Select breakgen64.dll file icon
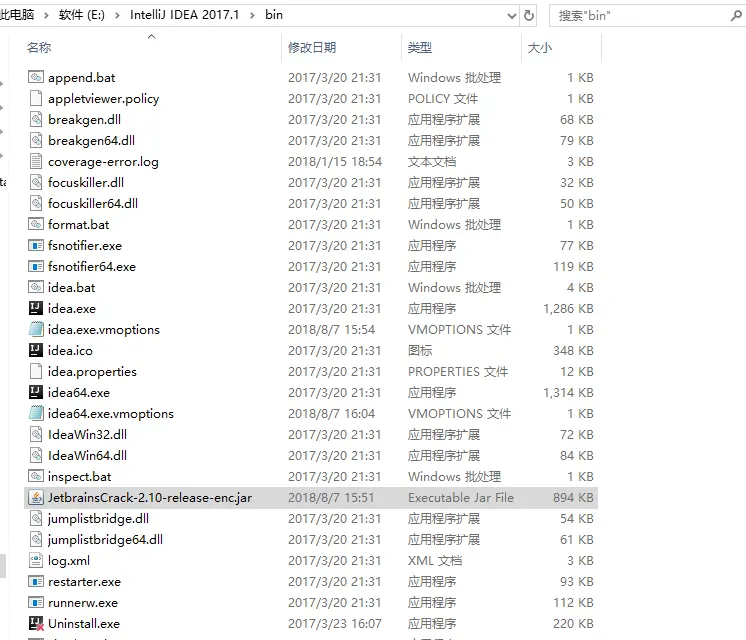 pos(36,140)
